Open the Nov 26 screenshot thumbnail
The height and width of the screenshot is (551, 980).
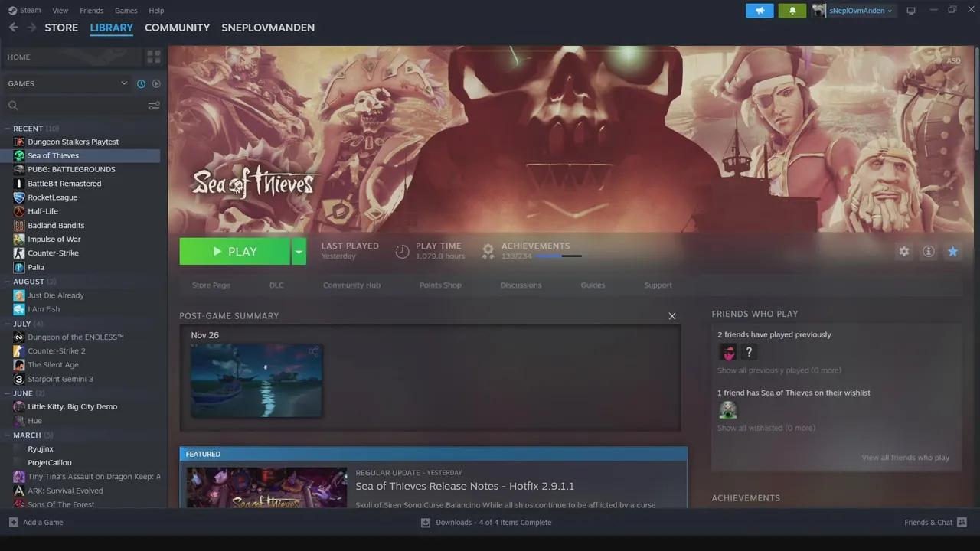click(256, 380)
